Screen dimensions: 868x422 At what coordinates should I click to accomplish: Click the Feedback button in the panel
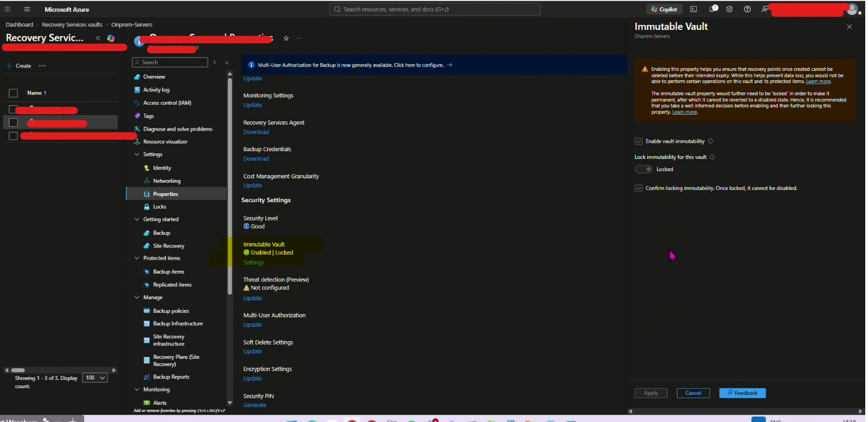click(742, 393)
